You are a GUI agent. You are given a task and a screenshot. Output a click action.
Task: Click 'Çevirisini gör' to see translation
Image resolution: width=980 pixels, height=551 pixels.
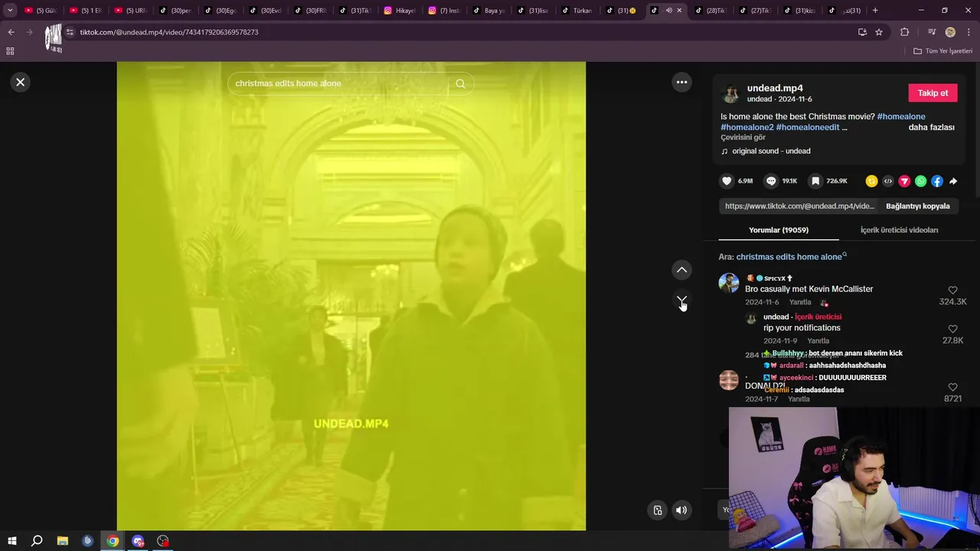click(x=743, y=138)
